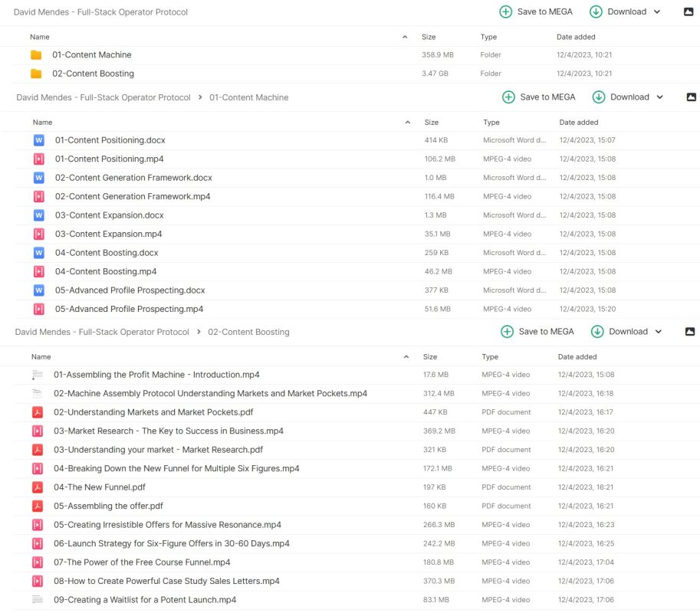Click Word icon beside 01-Content Positioning.docx
Screen dimensions: 700x613
[x=39, y=140]
